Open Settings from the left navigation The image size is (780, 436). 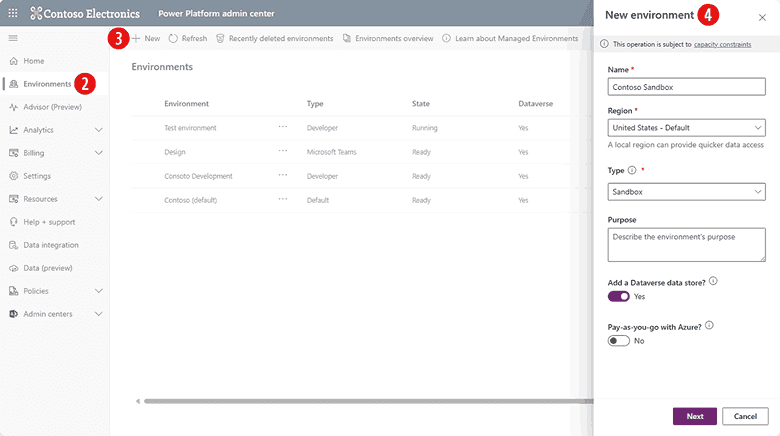pyautogui.click(x=37, y=176)
